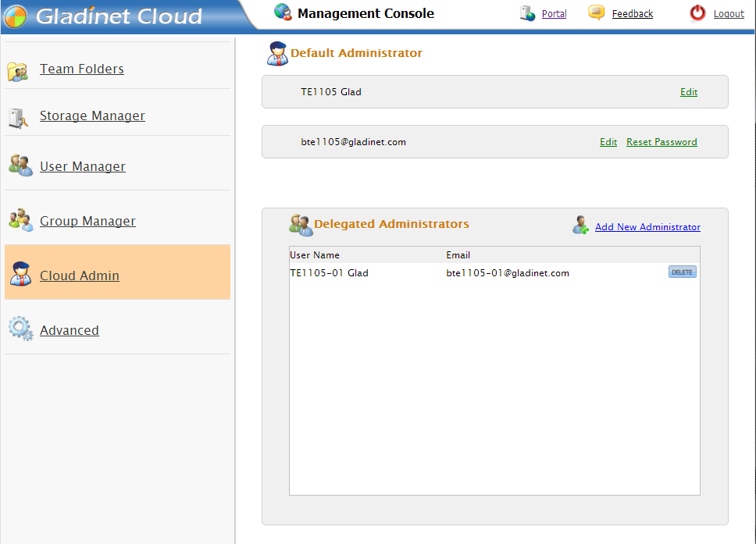This screenshot has height=544, width=756.
Task: Open the Team Folders section
Action: point(81,69)
